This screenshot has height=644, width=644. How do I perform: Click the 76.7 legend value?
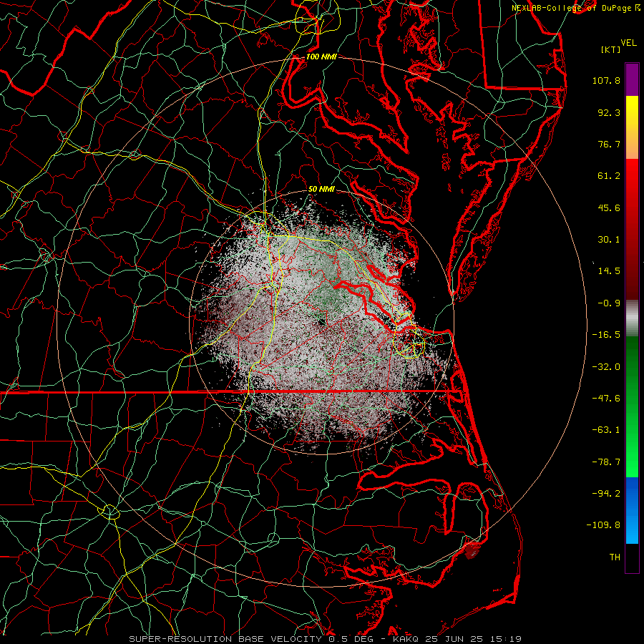[x=609, y=144]
